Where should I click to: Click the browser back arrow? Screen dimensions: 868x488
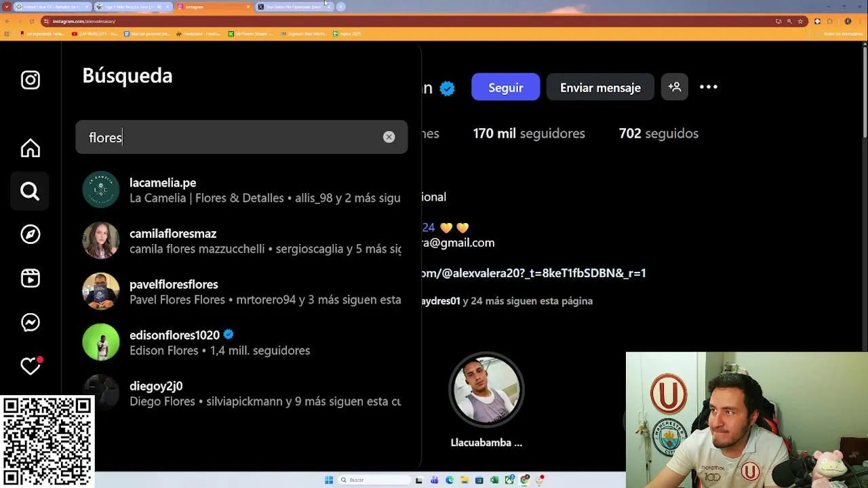click(7, 21)
